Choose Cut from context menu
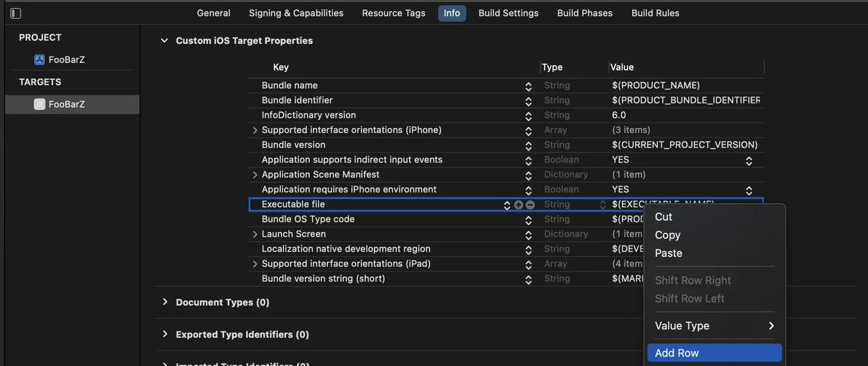868x366 pixels. click(x=715, y=217)
